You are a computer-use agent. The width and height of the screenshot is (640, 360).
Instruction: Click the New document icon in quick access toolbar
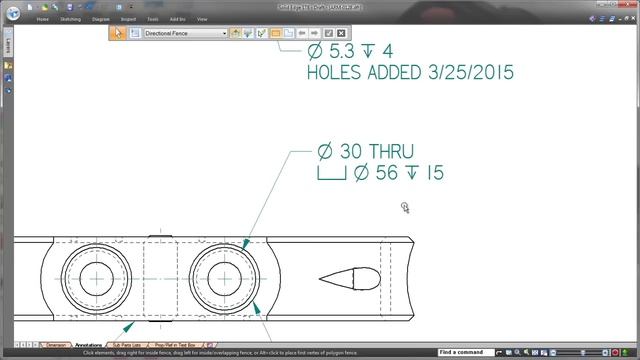[x=30, y=7]
